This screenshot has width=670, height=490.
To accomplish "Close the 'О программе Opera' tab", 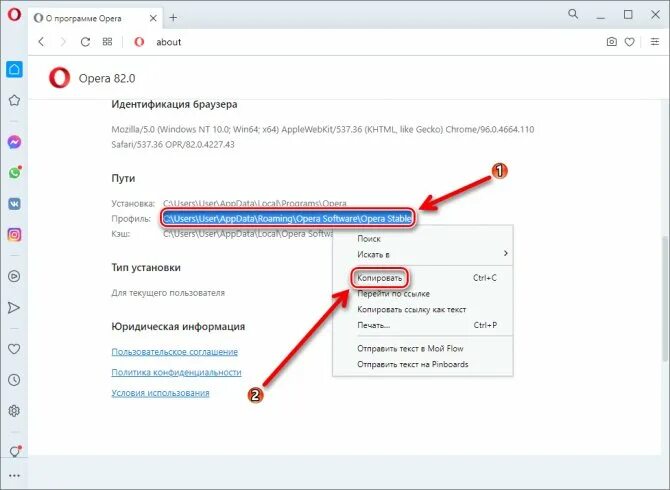I will (153, 18).
